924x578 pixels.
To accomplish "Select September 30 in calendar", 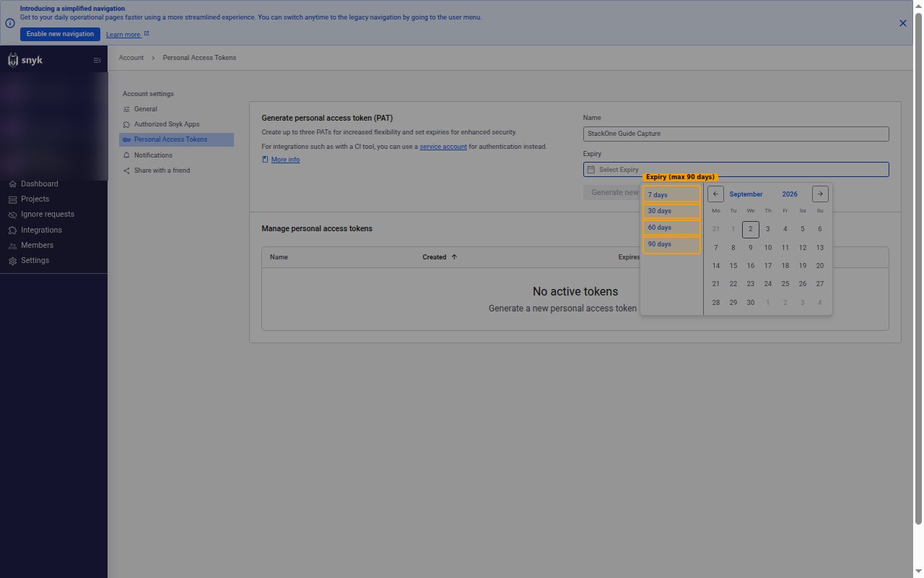I will click(751, 303).
